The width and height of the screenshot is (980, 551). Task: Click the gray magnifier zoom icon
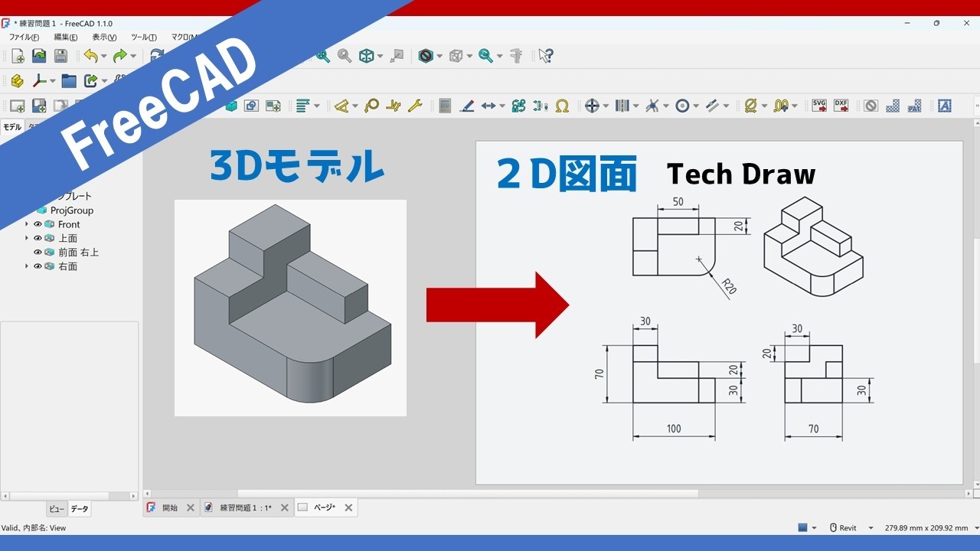(345, 56)
